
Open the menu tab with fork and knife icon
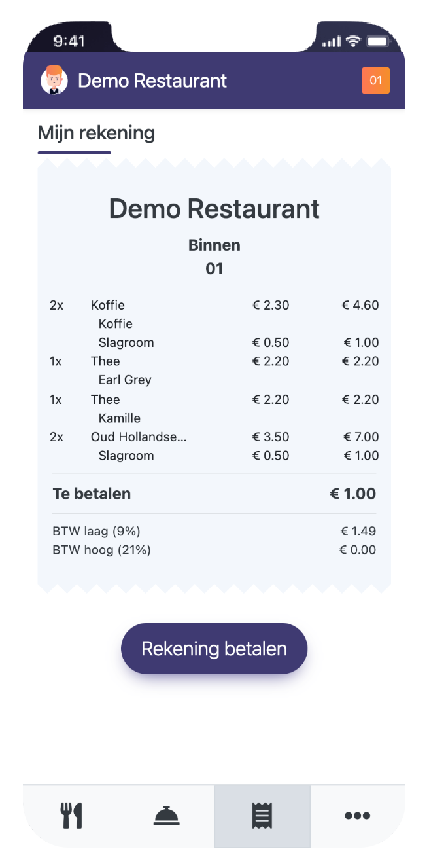pyautogui.click(x=71, y=816)
